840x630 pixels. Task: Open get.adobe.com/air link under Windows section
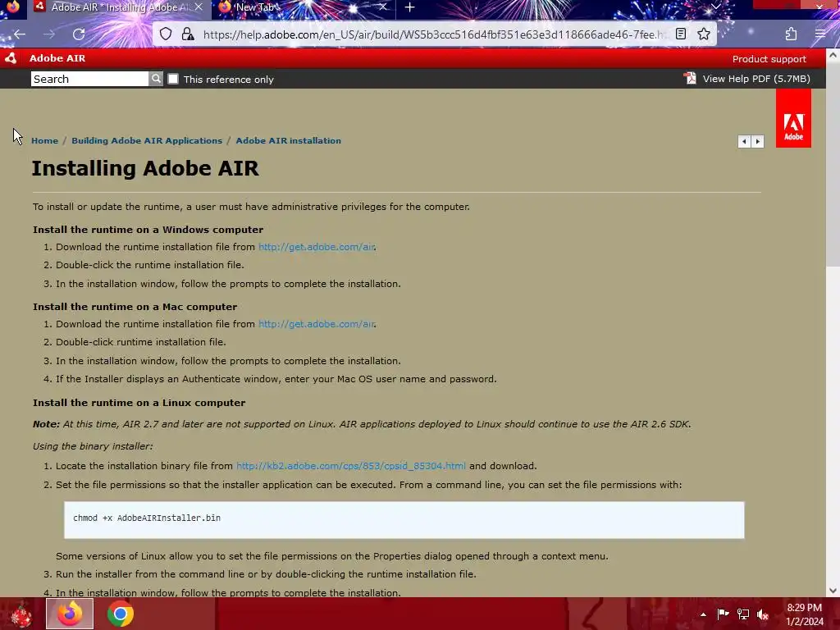coord(316,247)
